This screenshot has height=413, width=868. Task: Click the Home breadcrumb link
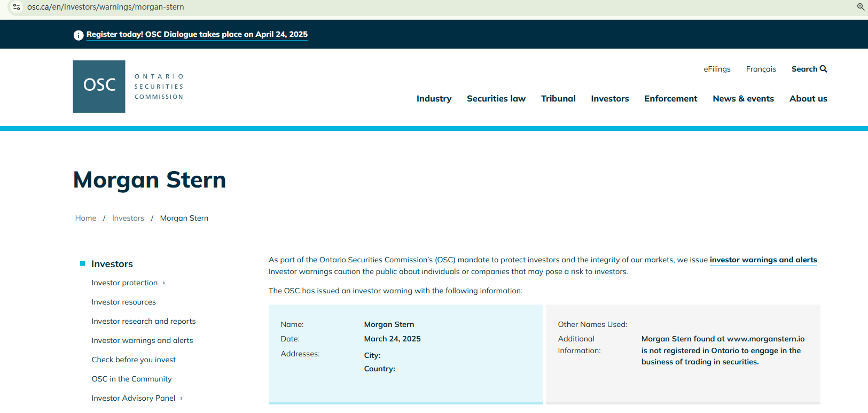[x=86, y=219]
